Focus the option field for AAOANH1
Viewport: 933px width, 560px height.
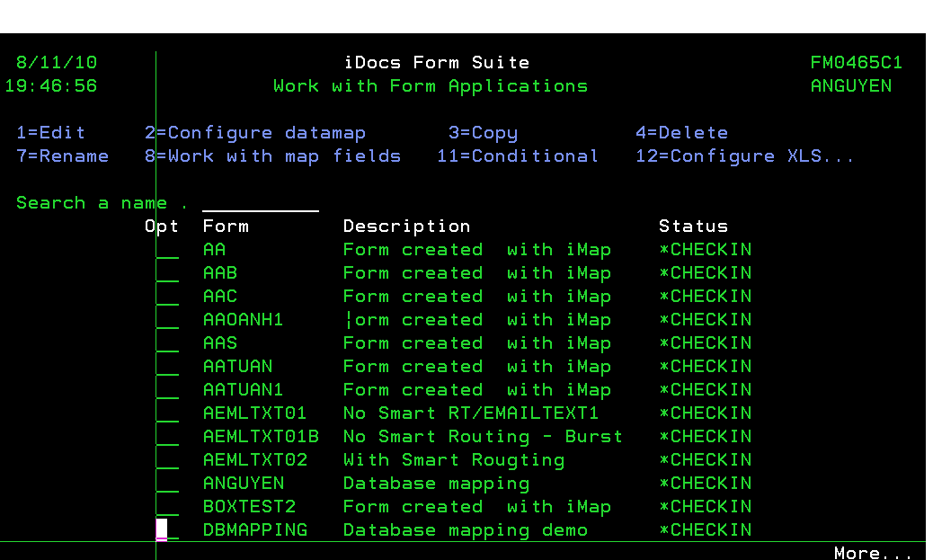tap(168, 320)
